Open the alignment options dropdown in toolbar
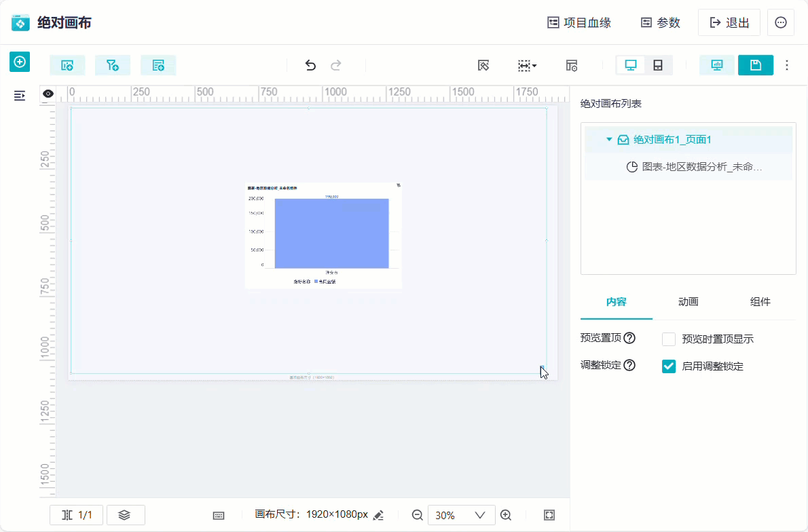The width and height of the screenshot is (808, 532). tap(527, 65)
